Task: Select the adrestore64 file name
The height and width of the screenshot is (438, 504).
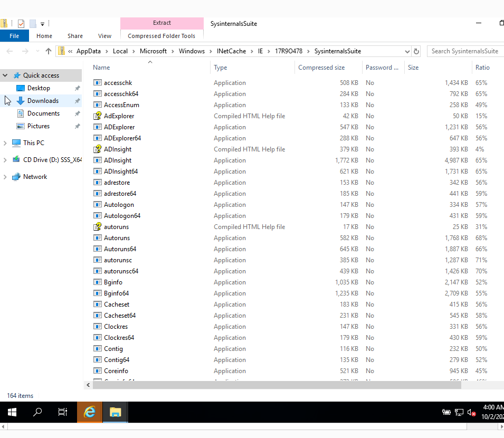Action: [120, 194]
